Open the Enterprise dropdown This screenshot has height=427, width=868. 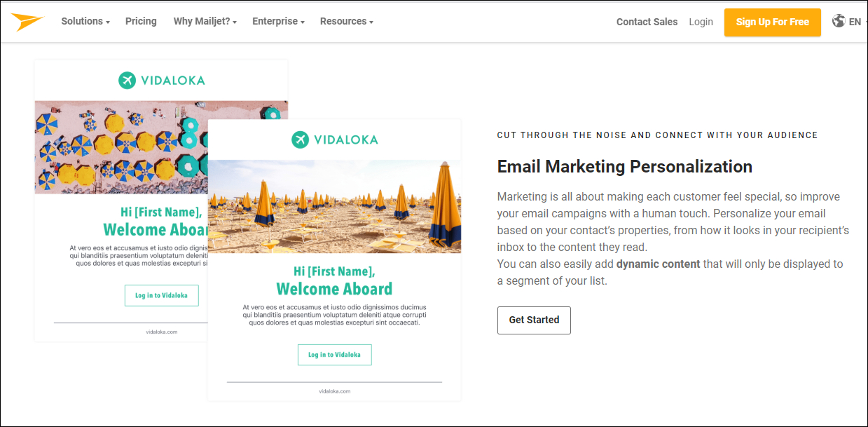point(278,21)
